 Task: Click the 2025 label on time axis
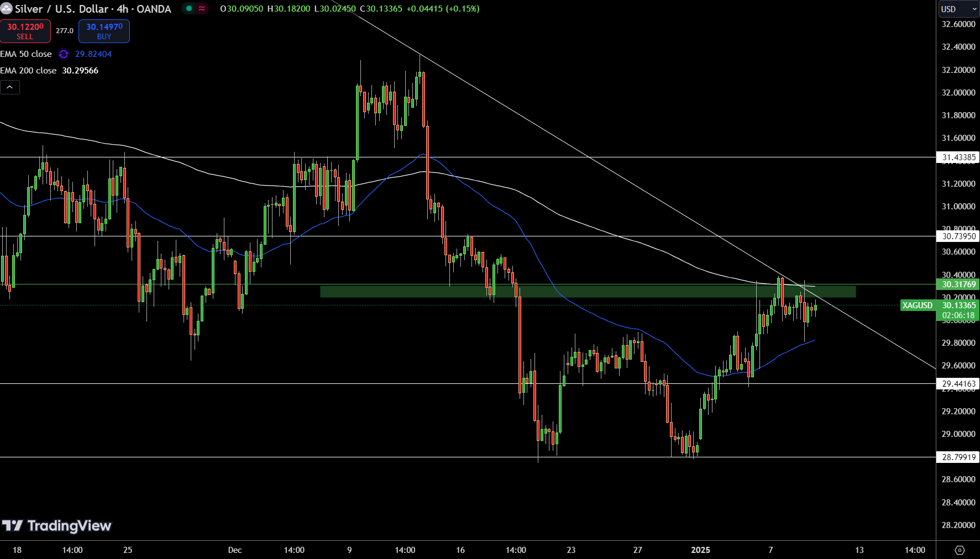click(701, 550)
